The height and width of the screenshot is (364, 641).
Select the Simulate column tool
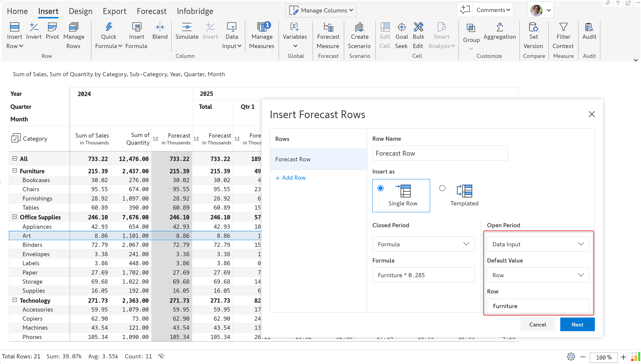point(187,31)
